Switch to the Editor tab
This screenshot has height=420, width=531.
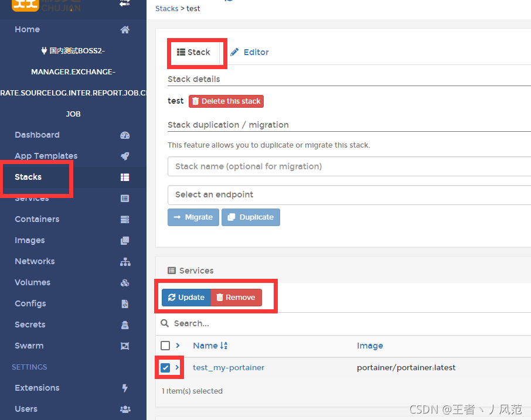[x=250, y=52]
